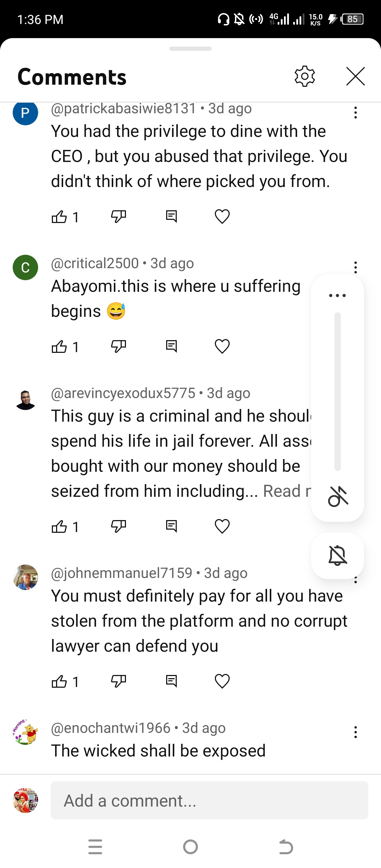Open comment settings gear icon
381x868 pixels.
[304, 76]
